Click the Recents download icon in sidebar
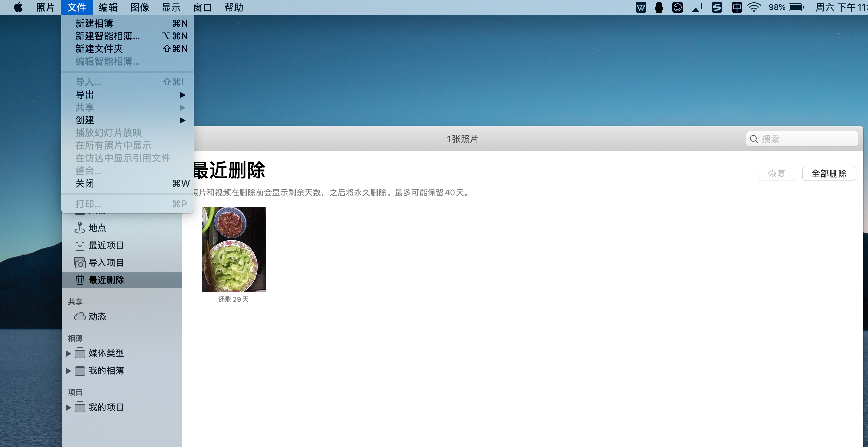868x447 pixels. pos(80,245)
